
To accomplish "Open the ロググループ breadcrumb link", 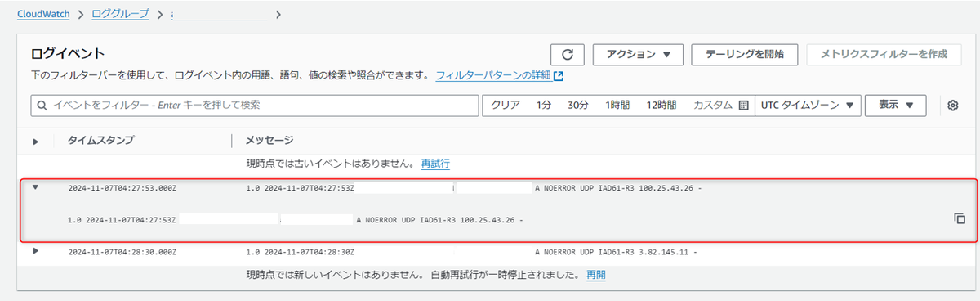I will point(120,14).
